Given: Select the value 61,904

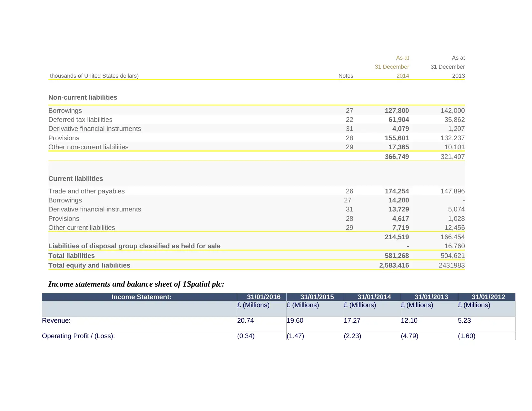Looking at the screenshot, I should pos(399,120).
